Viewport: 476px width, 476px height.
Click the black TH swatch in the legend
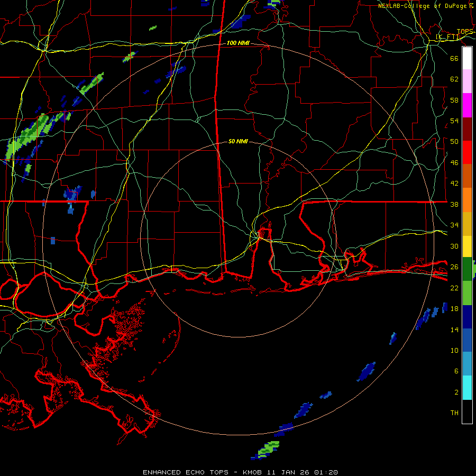point(467,411)
